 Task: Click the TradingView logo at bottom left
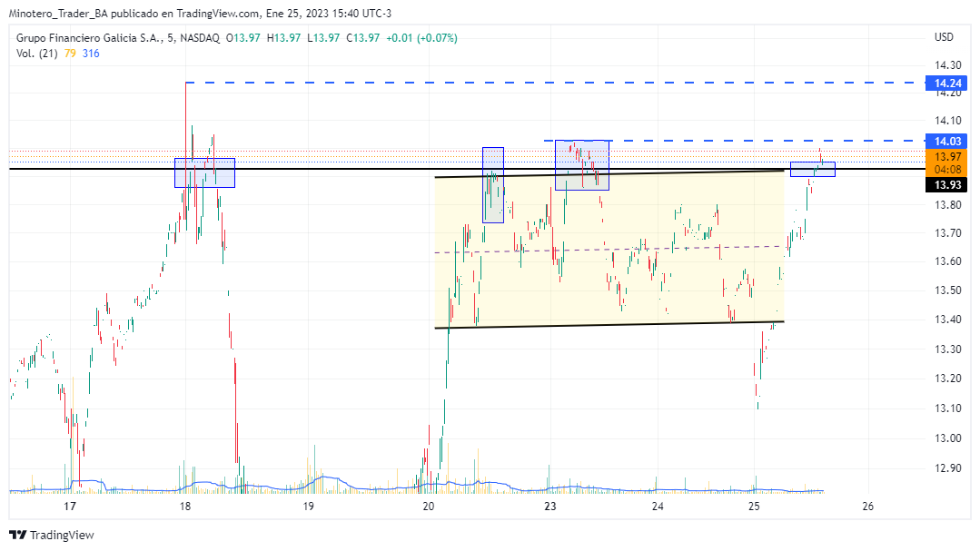(x=52, y=535)
